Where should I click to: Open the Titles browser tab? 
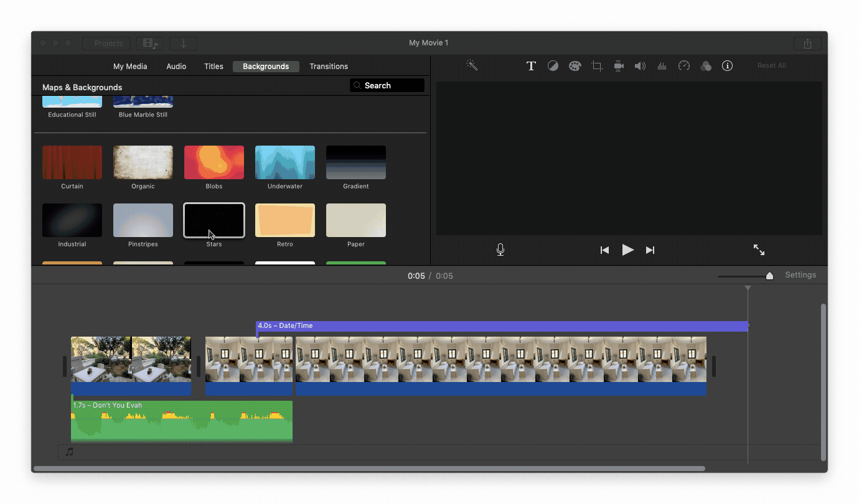click(214, 66)
